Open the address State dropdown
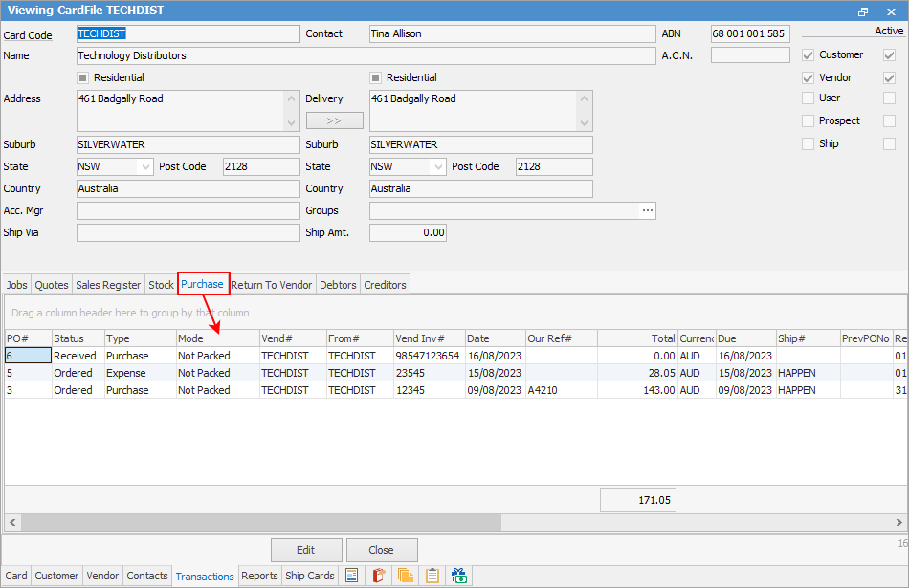The height and width of the screenshot is (588, 909). [x=145, y=166]
